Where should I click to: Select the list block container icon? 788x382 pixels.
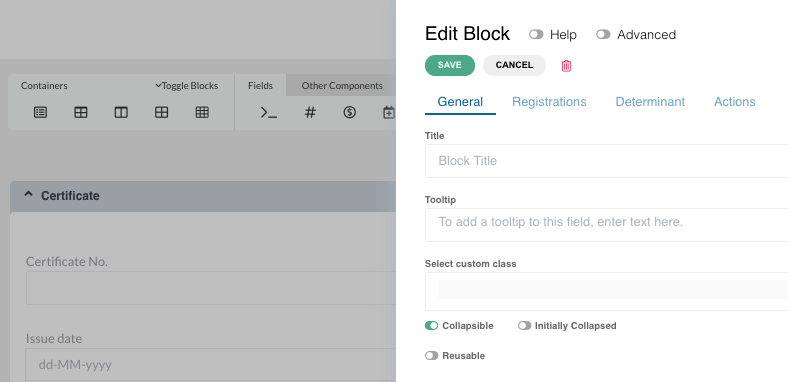40,113
